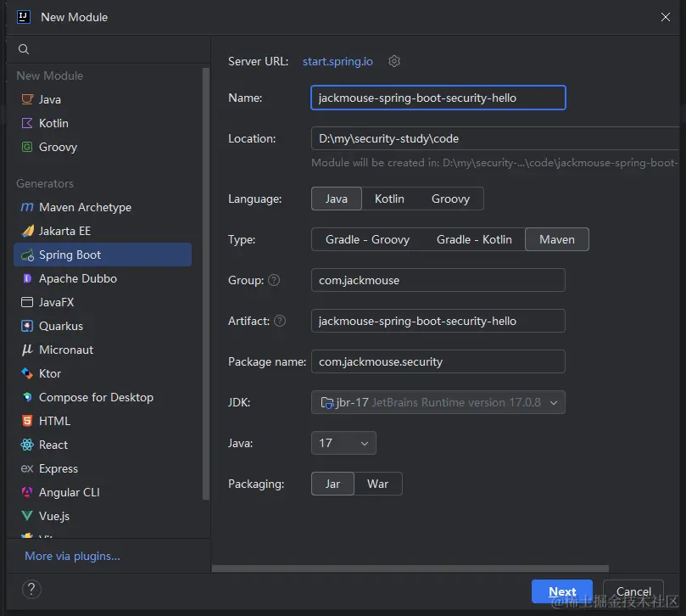Click the IntelliJ IDEA logo in title bar

tap(24, 17)
